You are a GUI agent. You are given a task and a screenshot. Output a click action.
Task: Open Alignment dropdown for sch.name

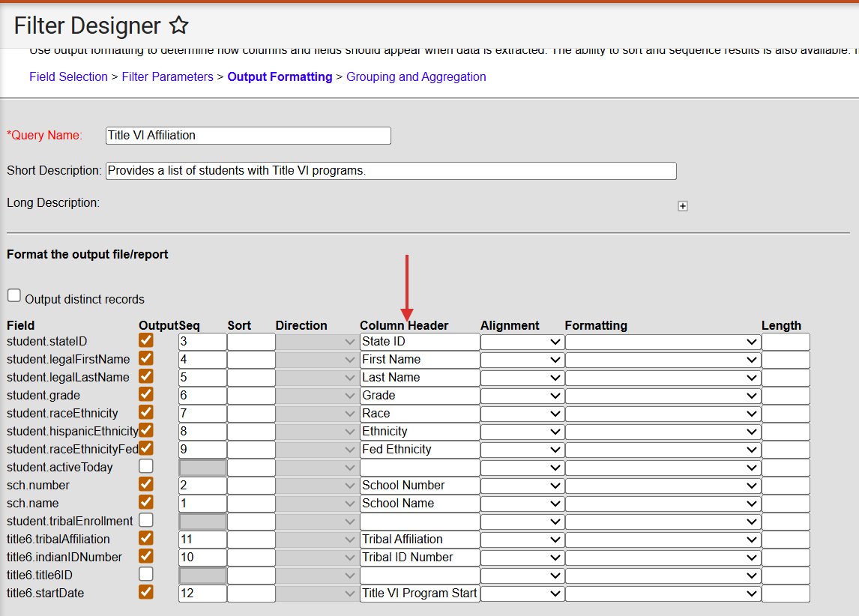pyautogui.click(x=522, y=504)
